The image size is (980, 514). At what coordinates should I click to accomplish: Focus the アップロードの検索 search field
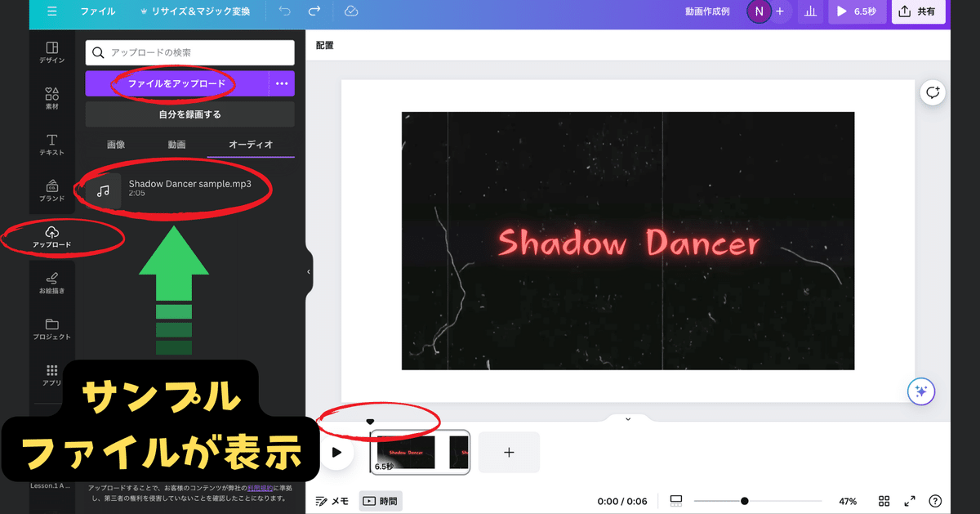coord(189,52)
